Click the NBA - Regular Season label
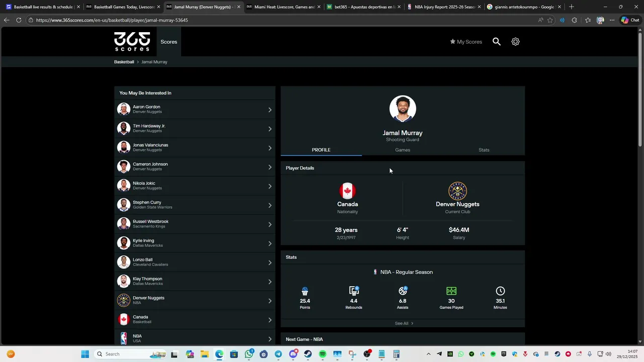This screenshot has width=644, height=362. 407,272
